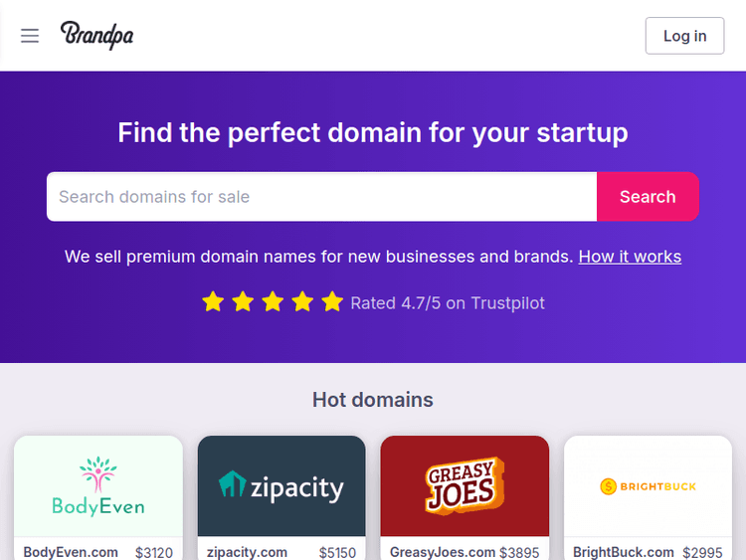Click the Rated 4.7/5 on Trustpilot text
The image size is (746, 560).
point(448,303)
